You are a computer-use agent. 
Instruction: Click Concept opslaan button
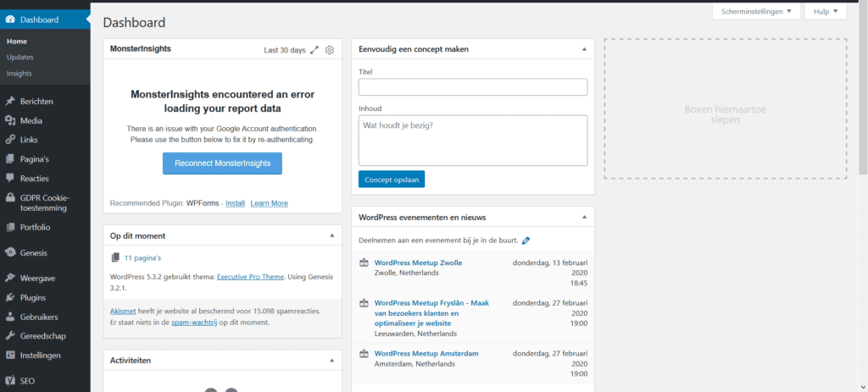pos(392,179)
